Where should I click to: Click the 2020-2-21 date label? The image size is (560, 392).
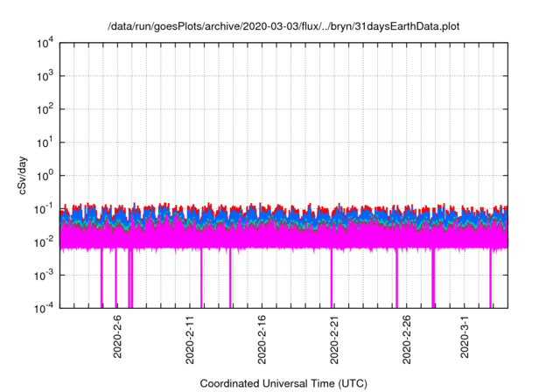(334, 339)
